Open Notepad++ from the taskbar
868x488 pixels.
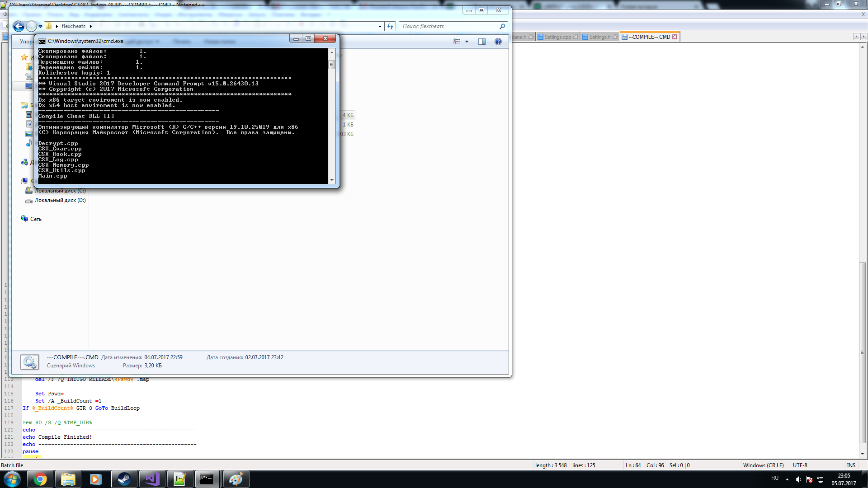click(180, 479)
